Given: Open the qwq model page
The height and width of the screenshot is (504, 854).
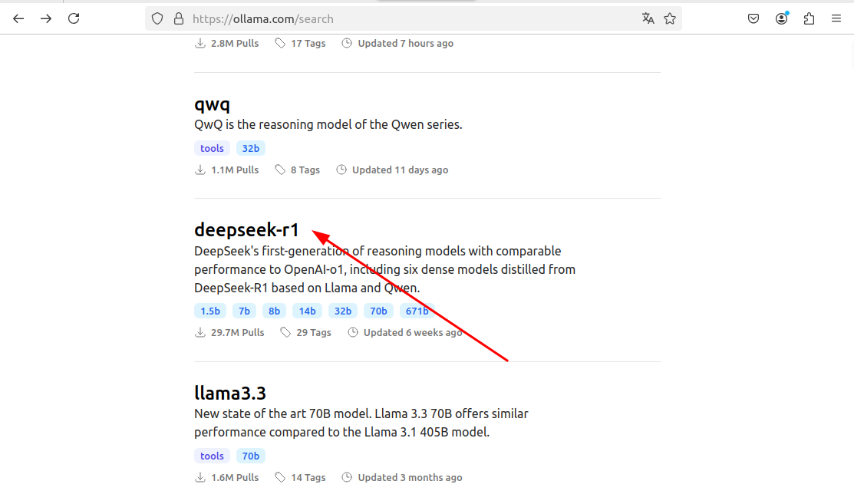Looking at the screenshot, I should pos(212,104).
